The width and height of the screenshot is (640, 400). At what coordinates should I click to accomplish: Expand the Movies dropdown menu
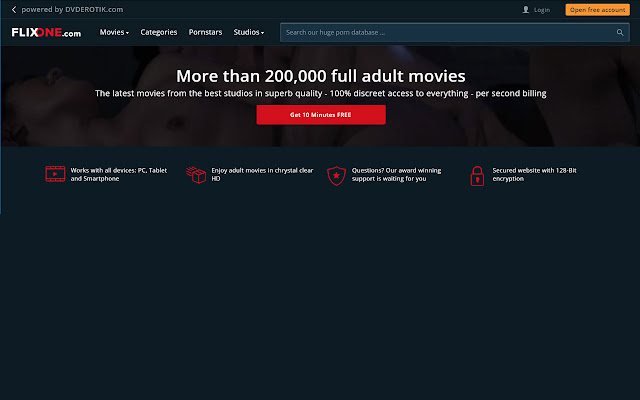(114, 32)
